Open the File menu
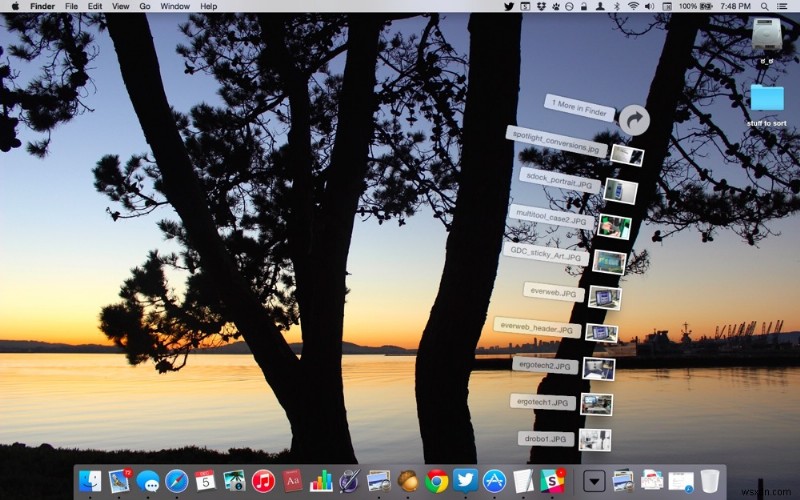The image size is (800, 500). click(71, 6)
